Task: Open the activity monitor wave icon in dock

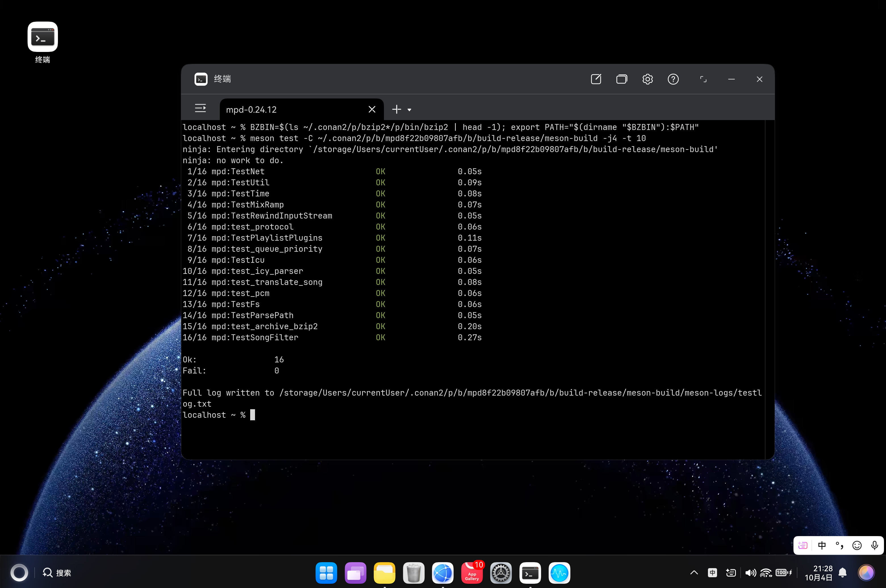Action: click(559, 573)
